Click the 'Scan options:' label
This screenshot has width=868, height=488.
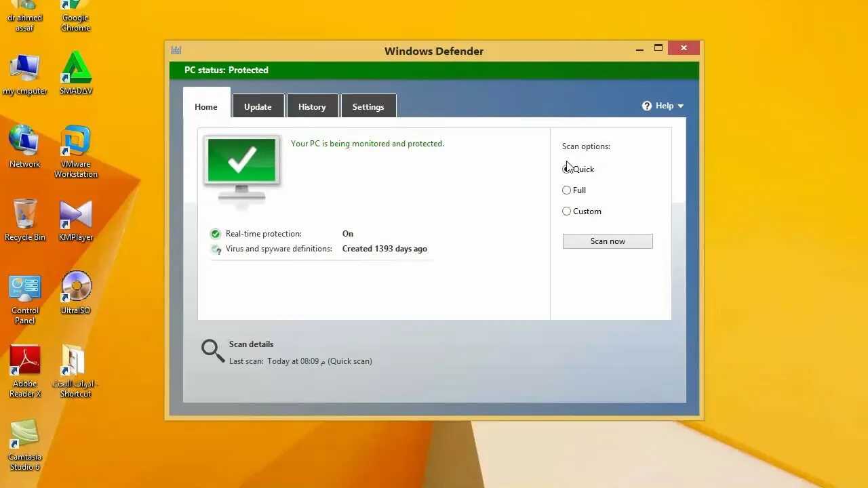(x=586, y=146)
